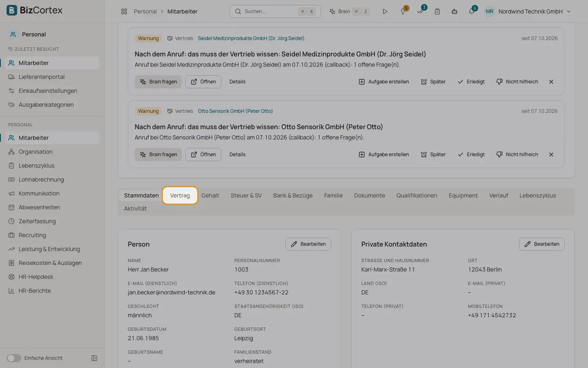Open the Bank & Bezüge tab
Viewport: 588px width, 368px height.
click(x=293, y=195)
